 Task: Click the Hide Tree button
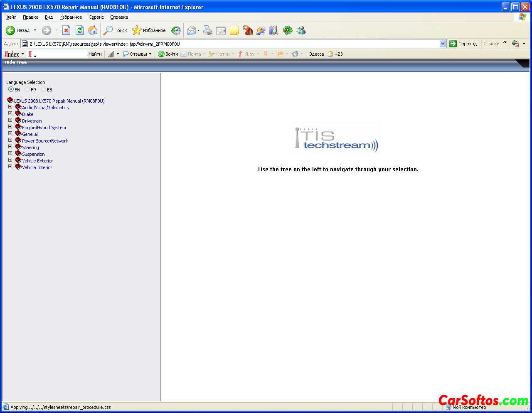point(16,62)
